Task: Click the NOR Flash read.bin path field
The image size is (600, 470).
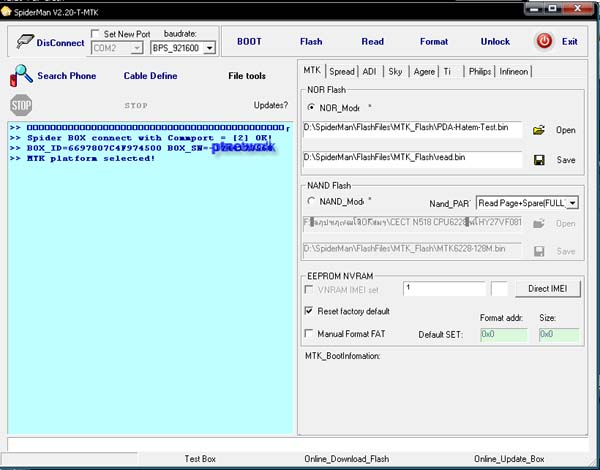Action: point(412,160)
